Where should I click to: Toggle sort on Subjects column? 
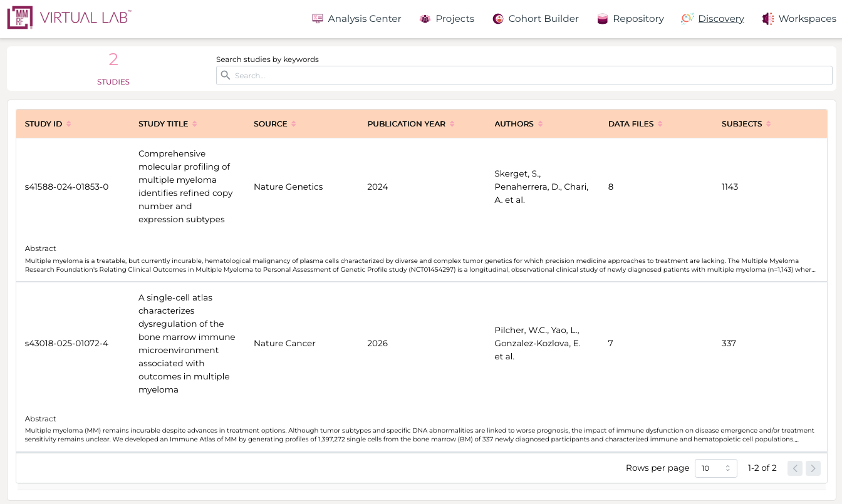[x=768, y=124]
